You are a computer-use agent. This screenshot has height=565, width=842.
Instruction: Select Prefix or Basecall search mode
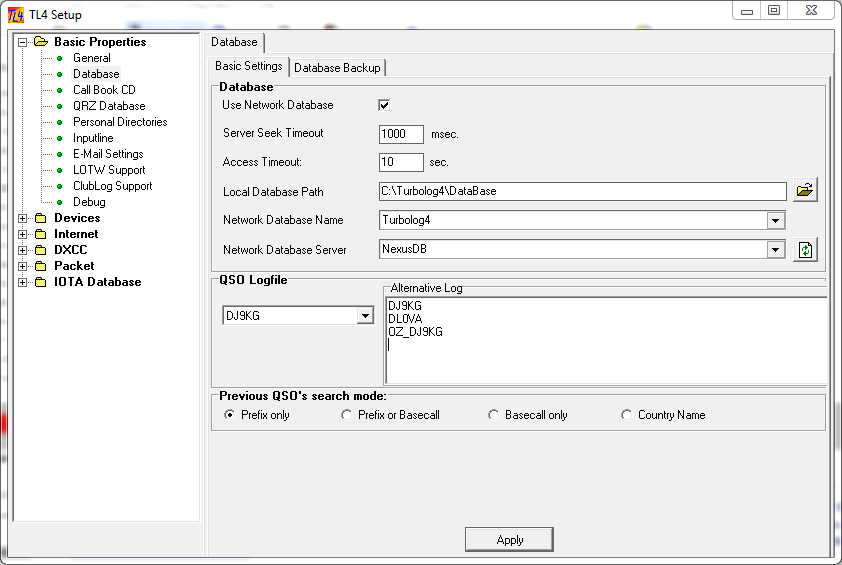click(346, 415)
